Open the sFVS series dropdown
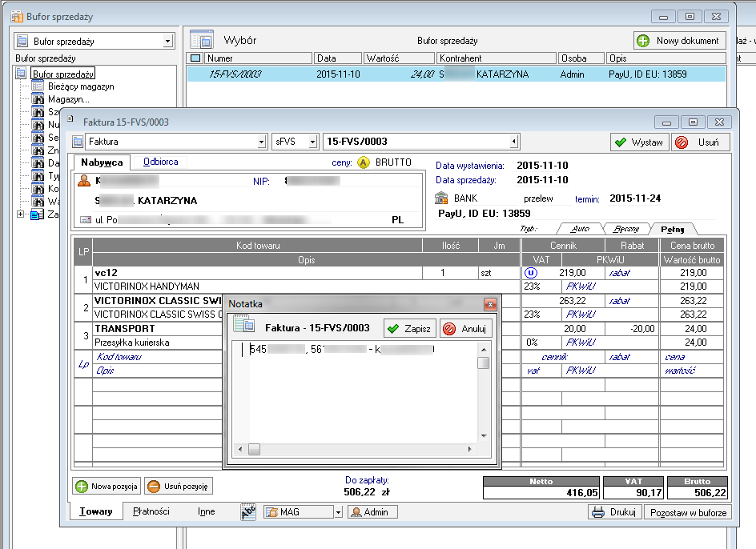 pos(312,142)
